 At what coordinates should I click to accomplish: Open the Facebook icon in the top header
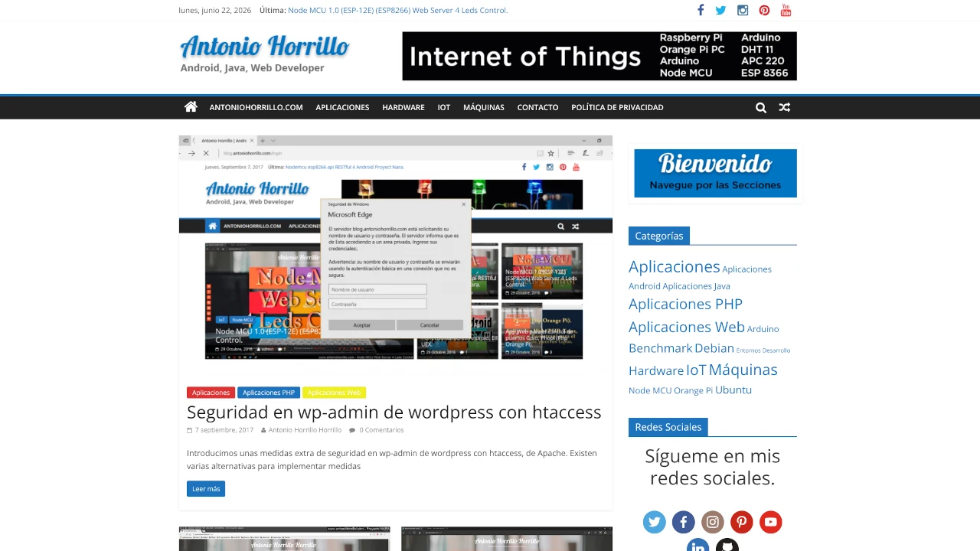coord(700,10)
